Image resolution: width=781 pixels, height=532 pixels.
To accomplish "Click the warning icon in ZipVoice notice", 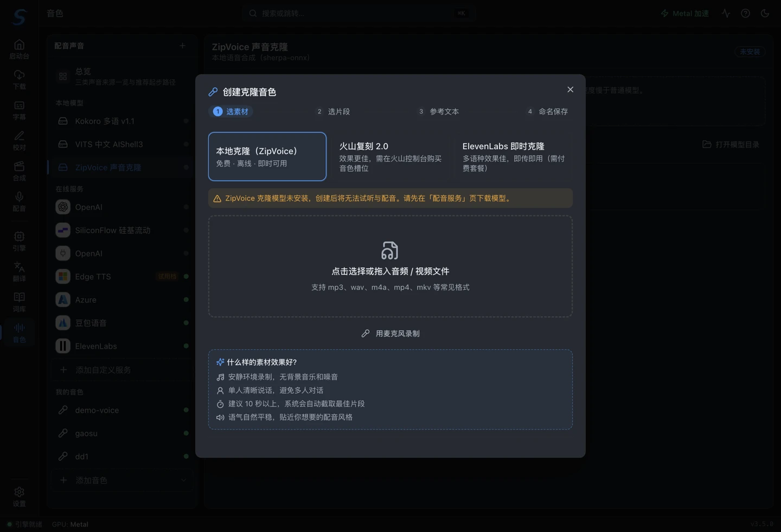I will pos(217,198).
